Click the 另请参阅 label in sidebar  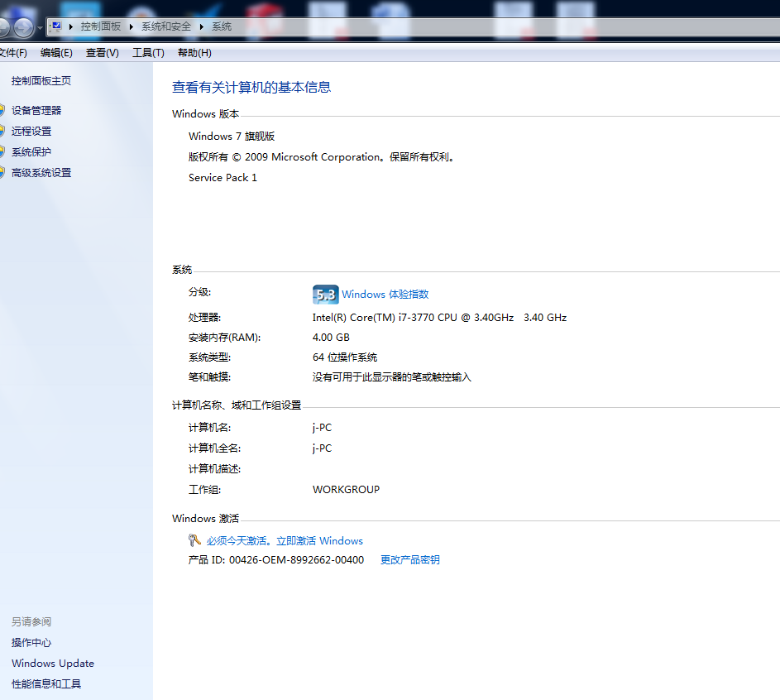click(x=31, y=622)
